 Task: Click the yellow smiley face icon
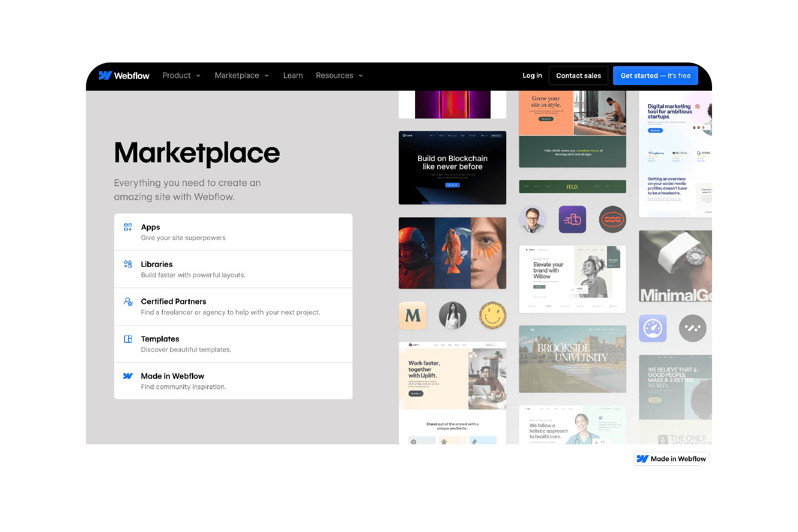[x=493, y=315]
